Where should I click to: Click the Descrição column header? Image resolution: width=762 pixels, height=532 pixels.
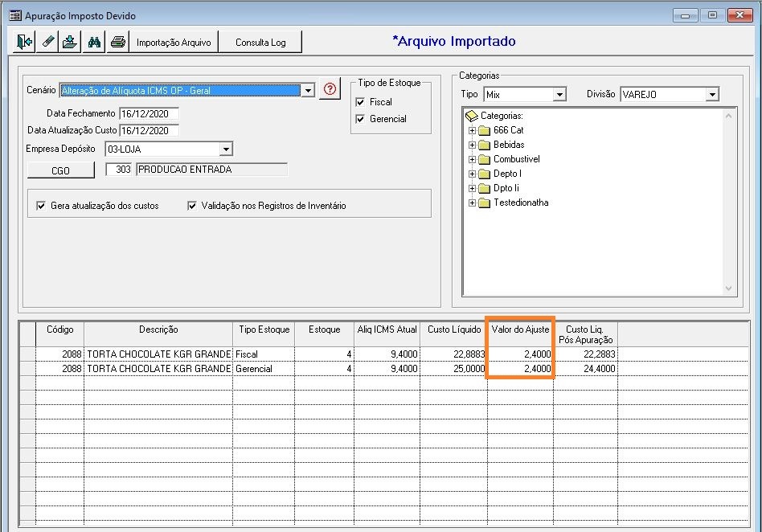point(158,334)
